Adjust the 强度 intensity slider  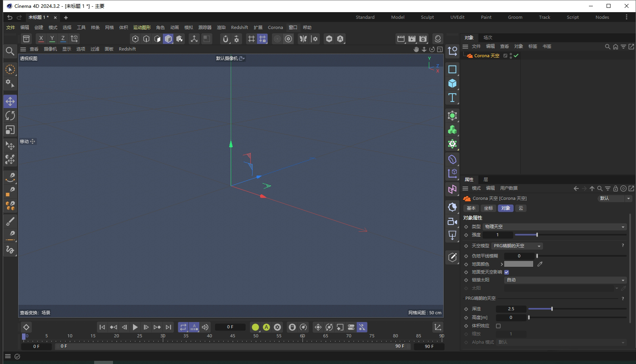point(570,235)
